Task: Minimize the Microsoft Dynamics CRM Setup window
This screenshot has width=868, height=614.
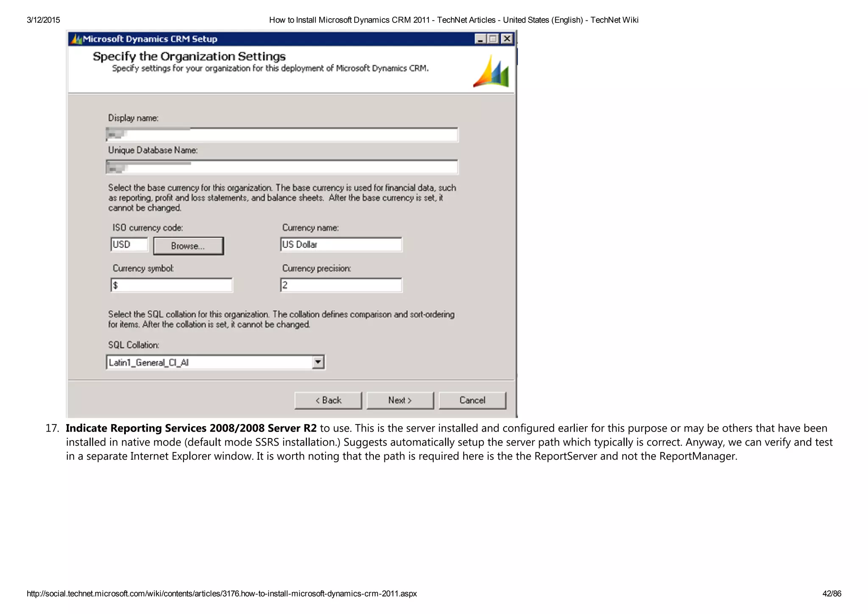Action: coord(480,39)
